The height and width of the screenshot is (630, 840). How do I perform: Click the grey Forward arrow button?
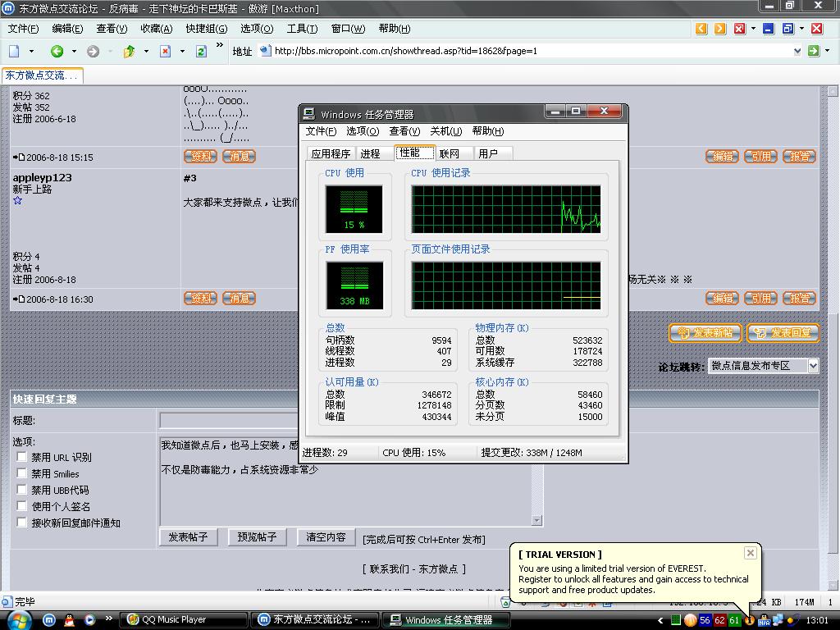point(94,52)
